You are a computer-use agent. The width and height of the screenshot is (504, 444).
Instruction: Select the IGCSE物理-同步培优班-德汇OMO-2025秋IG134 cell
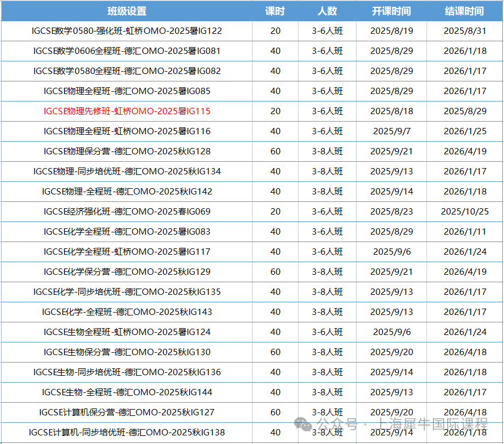coord(127,172)
